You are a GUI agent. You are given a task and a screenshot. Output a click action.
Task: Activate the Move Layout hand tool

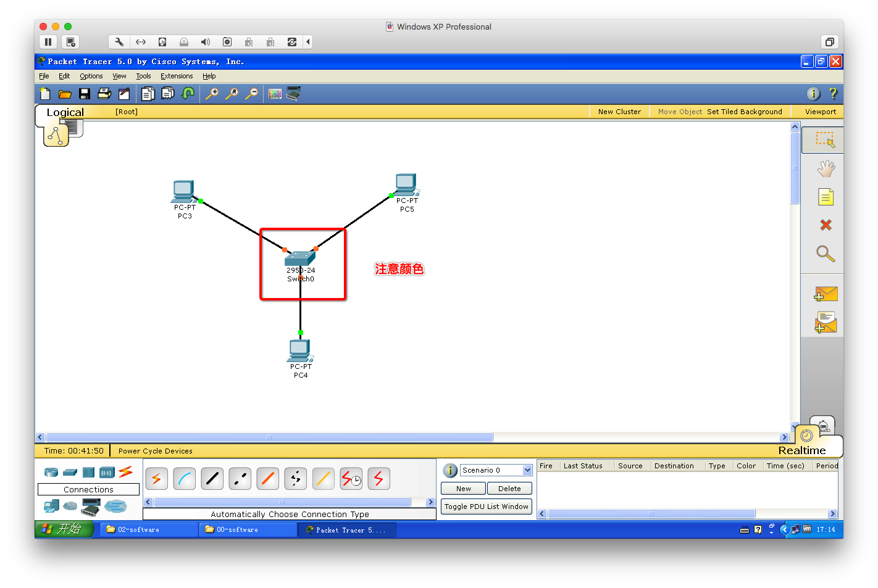click(826, 168)
